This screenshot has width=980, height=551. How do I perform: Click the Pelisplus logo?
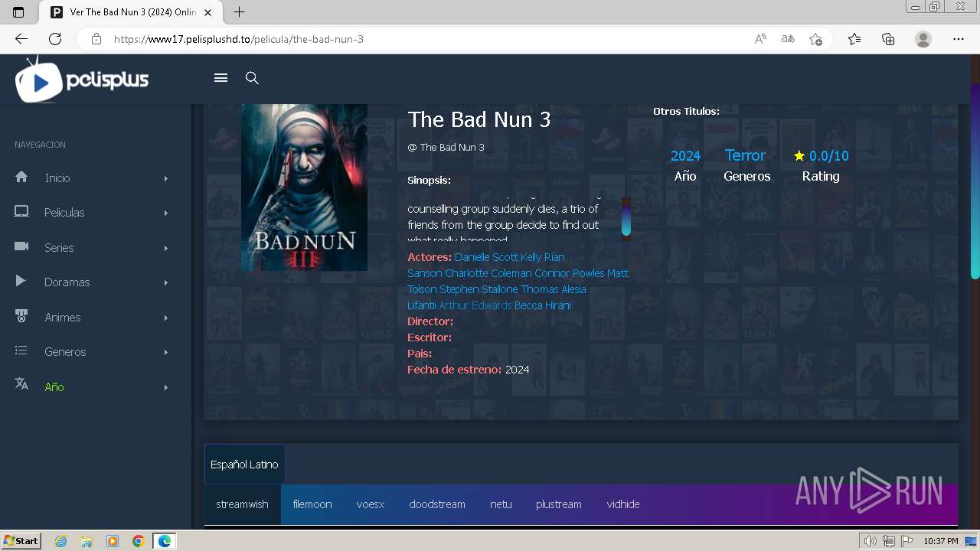[x=82, y=79]
